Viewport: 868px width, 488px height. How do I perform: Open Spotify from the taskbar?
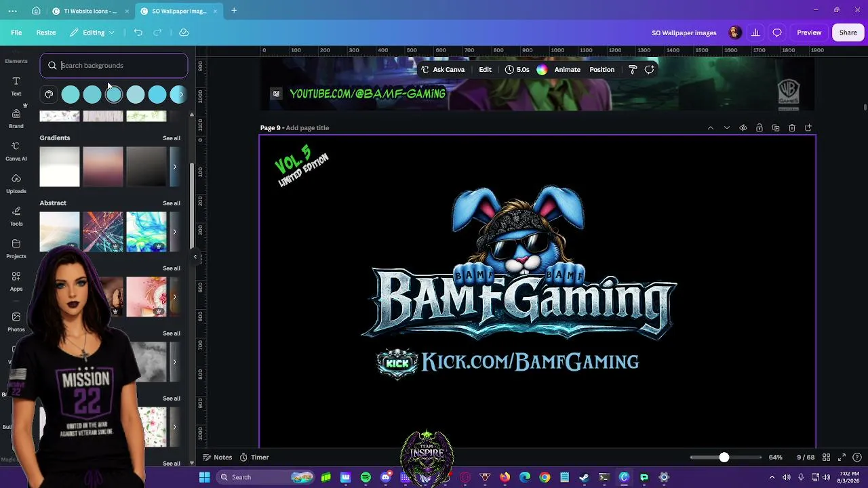click(x=366, y=477)
